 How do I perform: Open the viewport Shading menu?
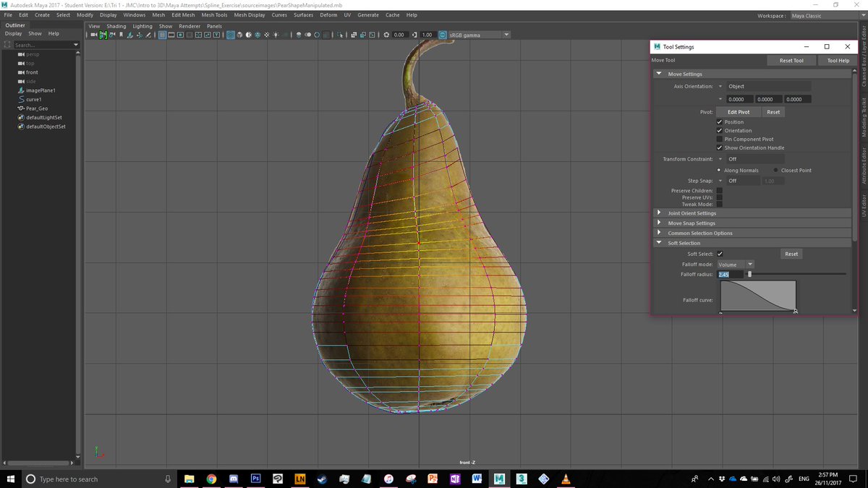coord(116,26)
